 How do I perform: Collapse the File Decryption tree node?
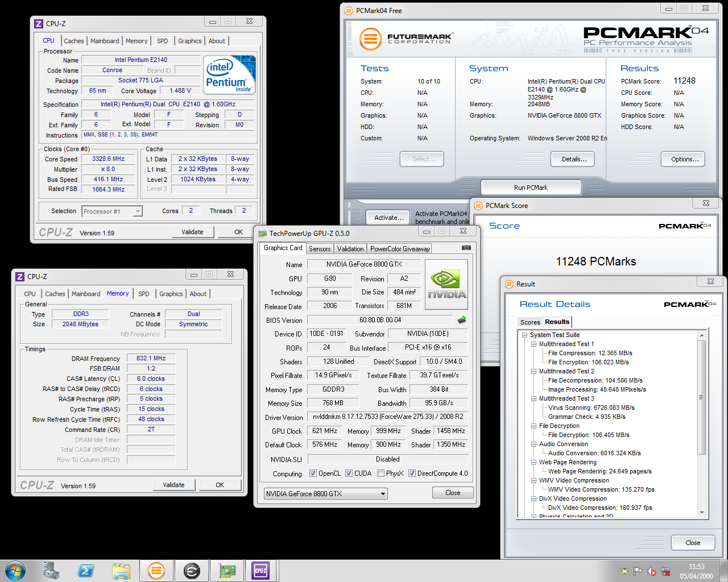point(534,426)
